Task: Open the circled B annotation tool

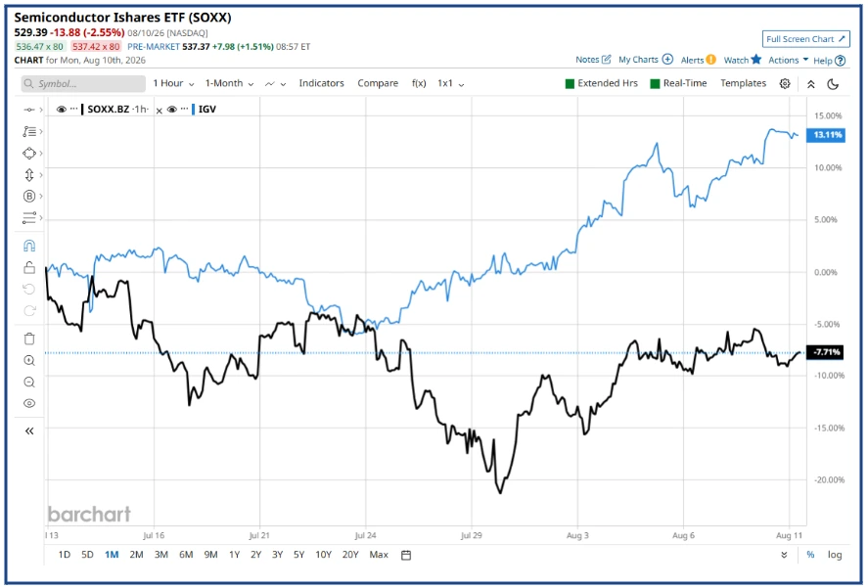Action: coord(29,196)
